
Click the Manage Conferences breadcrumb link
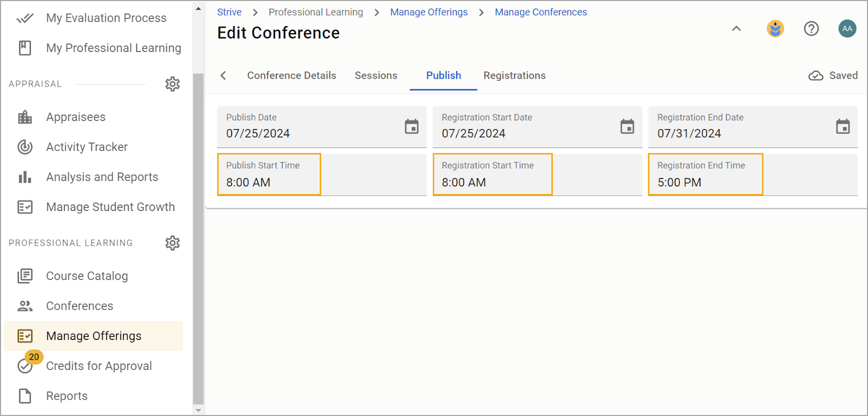[541, 12]
